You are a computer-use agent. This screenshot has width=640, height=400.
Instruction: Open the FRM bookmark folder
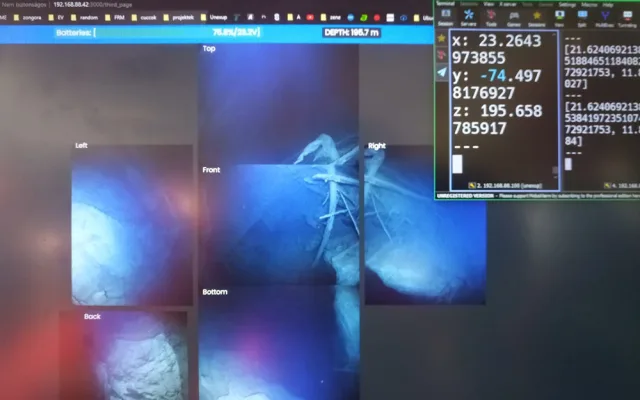click(115, 18)
